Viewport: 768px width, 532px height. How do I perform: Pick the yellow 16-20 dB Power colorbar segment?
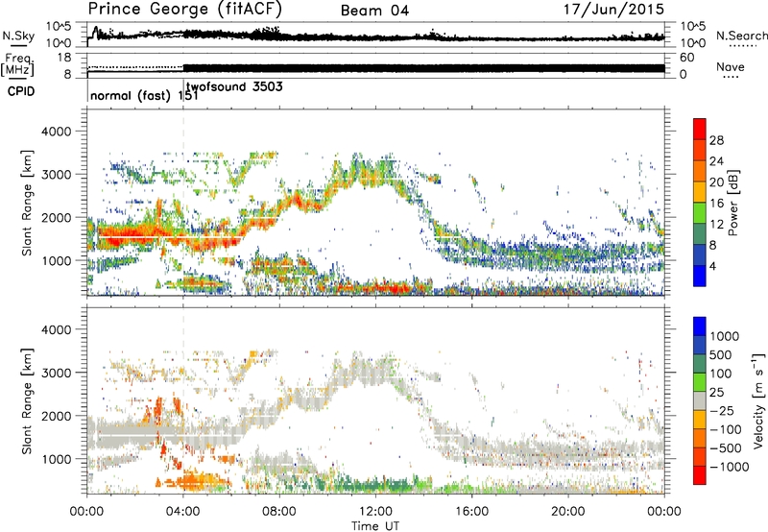pyautogui.click(x=700, y=191)
